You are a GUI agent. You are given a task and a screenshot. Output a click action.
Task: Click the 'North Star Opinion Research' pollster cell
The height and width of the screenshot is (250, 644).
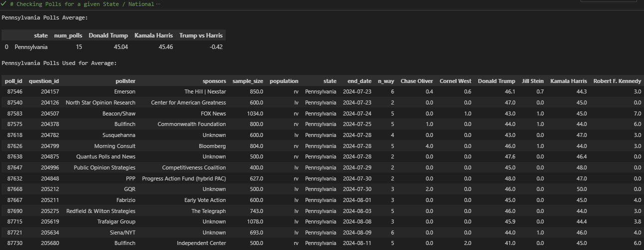(x=100, y=102)
